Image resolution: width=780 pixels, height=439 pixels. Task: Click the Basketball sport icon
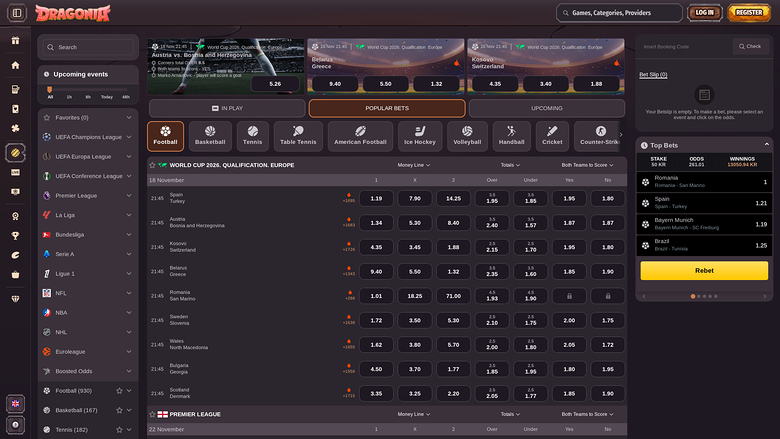210,136
